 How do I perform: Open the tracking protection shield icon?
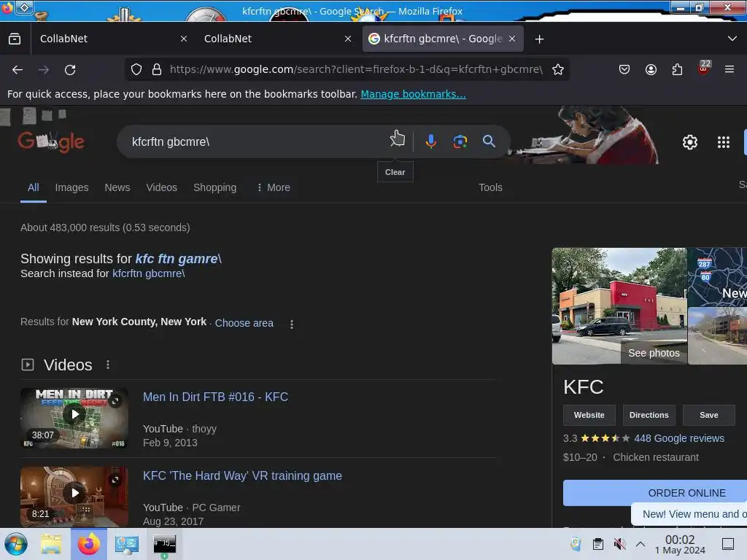[136, 69]
